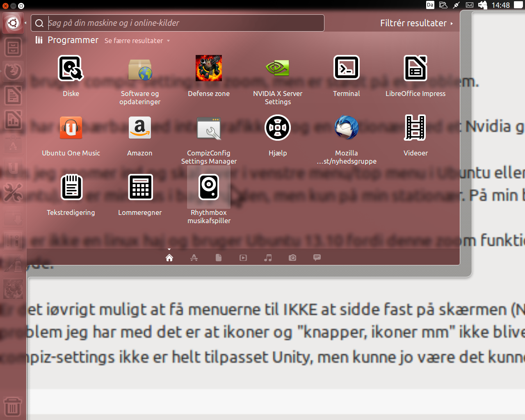Open LibreOffice Writer from launcher

click(x=13, y=96)
